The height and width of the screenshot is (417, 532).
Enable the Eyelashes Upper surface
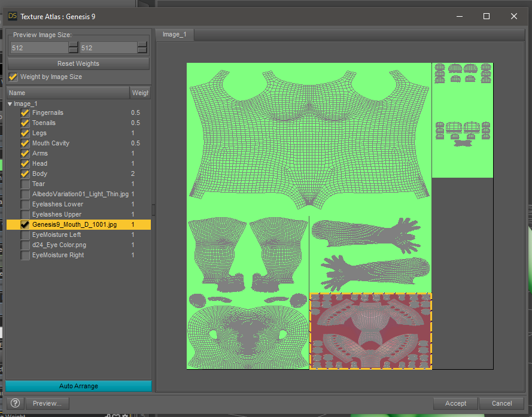[25, 214]
